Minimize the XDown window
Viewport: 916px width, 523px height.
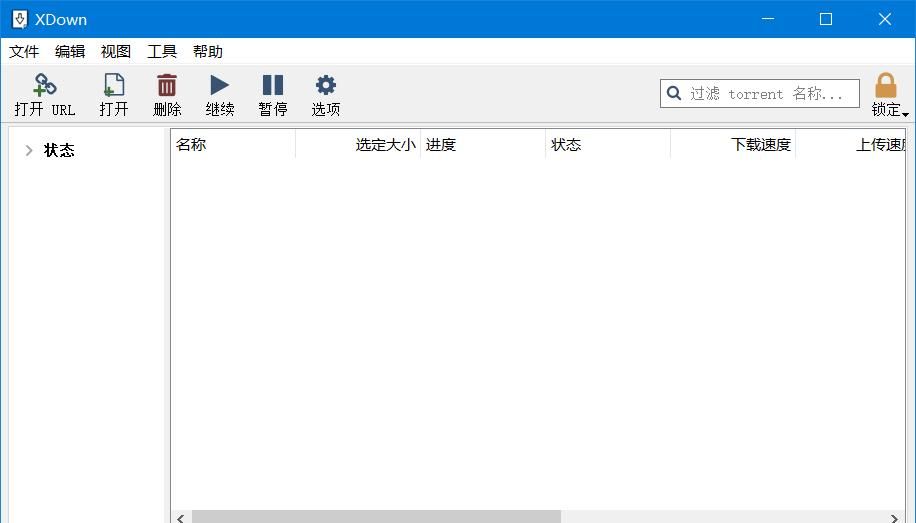click(x=768, y=19)
